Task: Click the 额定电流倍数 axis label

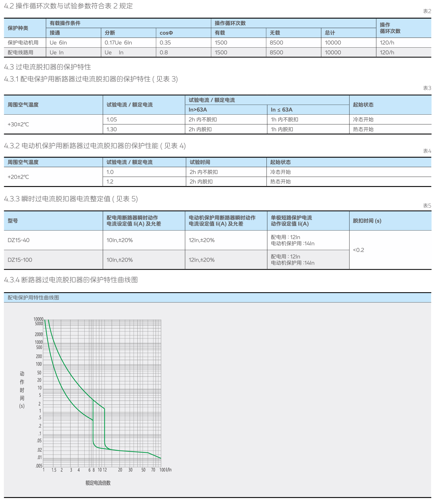Action: pos(98,483)
